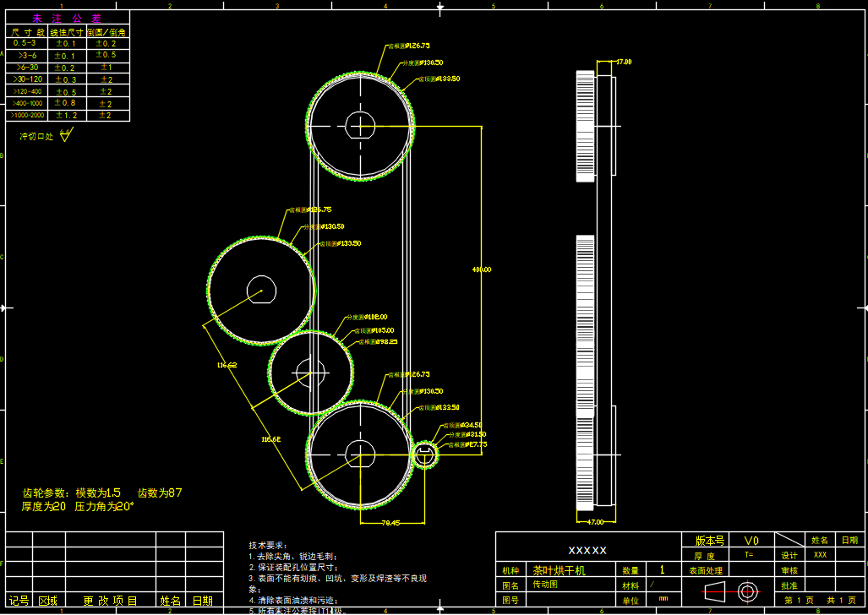Click the 茶叶烘干机 machine name cell
The height and width of the screenshot is (615, 868).
(x=560, y=570)
